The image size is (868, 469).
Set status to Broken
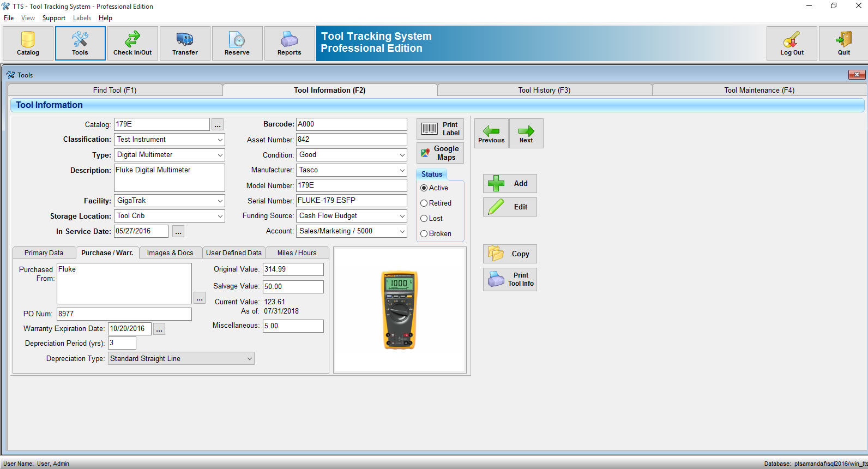(436, 233)
